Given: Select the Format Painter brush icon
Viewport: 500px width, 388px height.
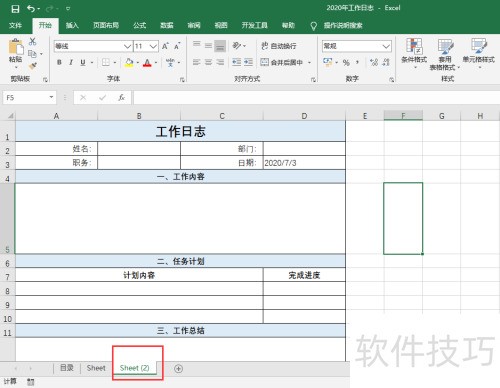Looking at the screenshot, I should pyautogui.click(x=33, y=66).
